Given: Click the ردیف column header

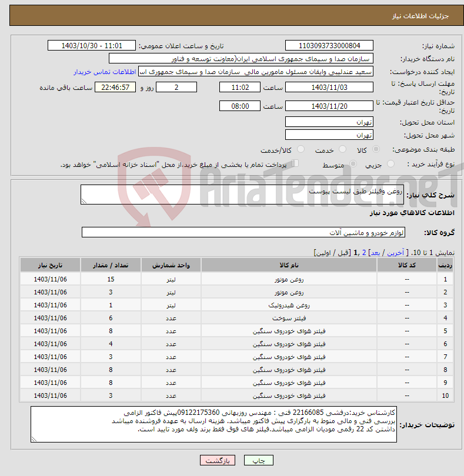Looking at the screenshot, I should click(445, 265).
